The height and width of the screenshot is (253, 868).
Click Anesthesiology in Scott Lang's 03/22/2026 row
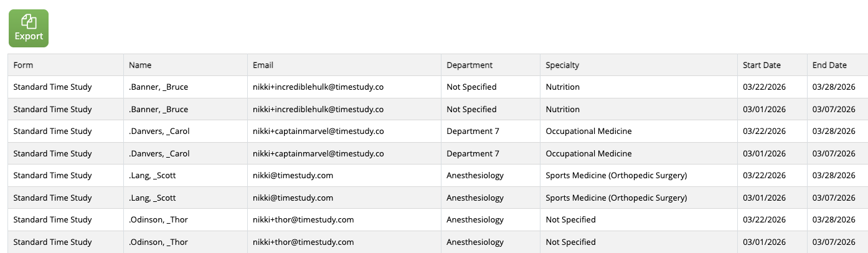[x=475, y=176]
